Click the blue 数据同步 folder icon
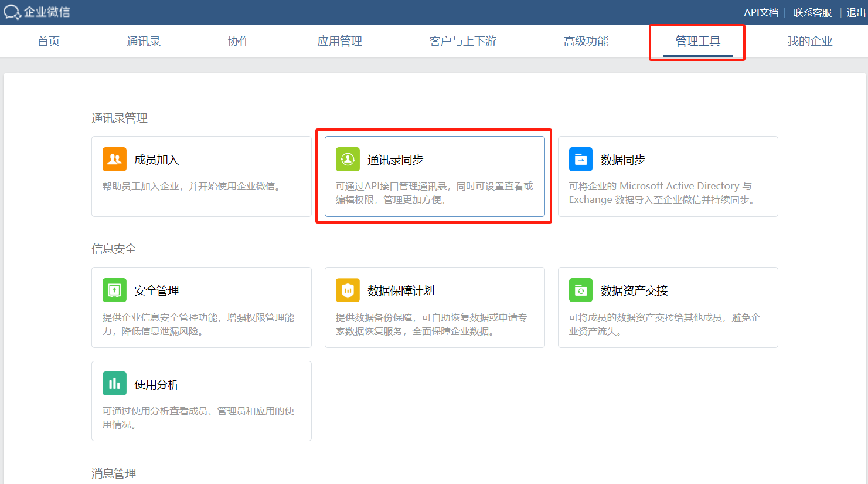This screenshot has height=484, width=868. (x=580, y=160)
